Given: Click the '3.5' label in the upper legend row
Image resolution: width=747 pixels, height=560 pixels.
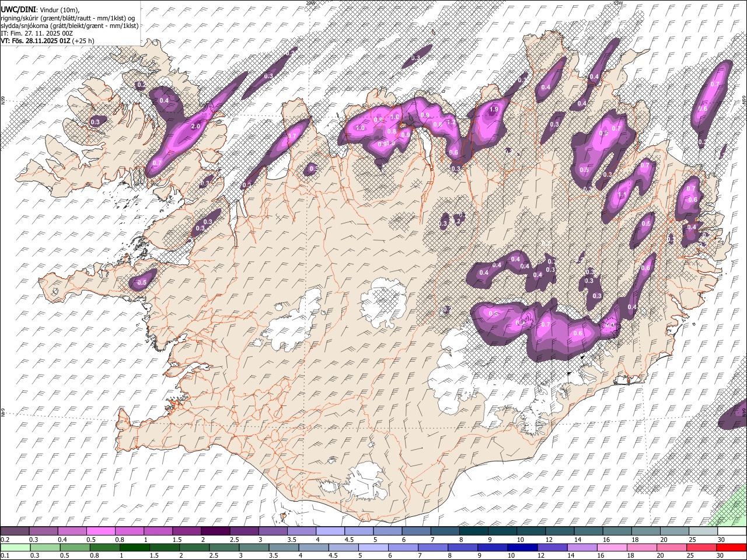Looking at the screenshot, I should [291, 540].
